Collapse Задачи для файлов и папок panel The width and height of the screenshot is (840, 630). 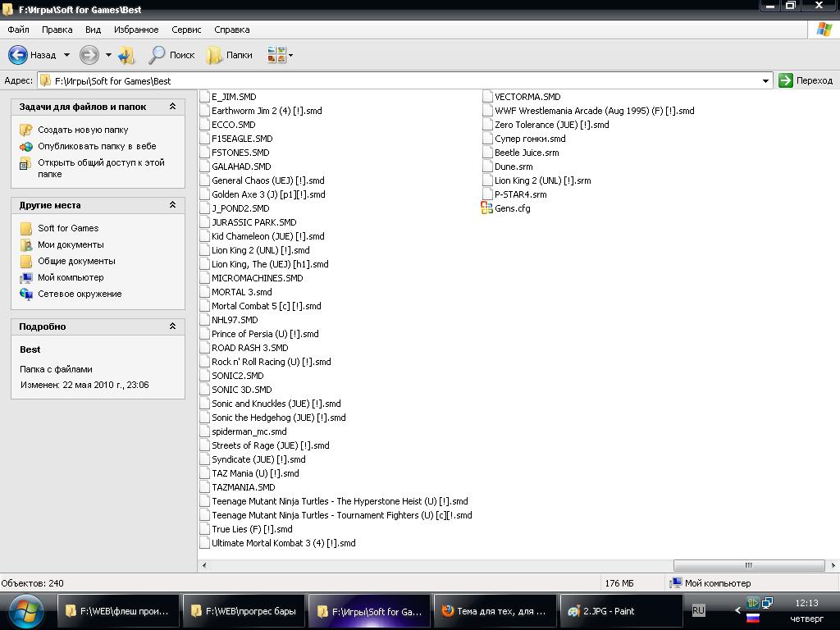[x=172, y=106]
